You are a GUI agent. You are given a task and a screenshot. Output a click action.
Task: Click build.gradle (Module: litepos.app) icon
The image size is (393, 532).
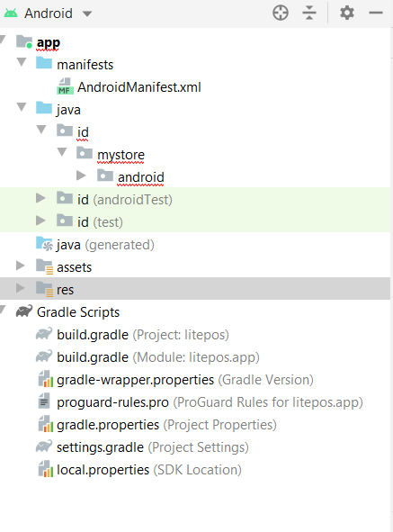pos(44,356)
